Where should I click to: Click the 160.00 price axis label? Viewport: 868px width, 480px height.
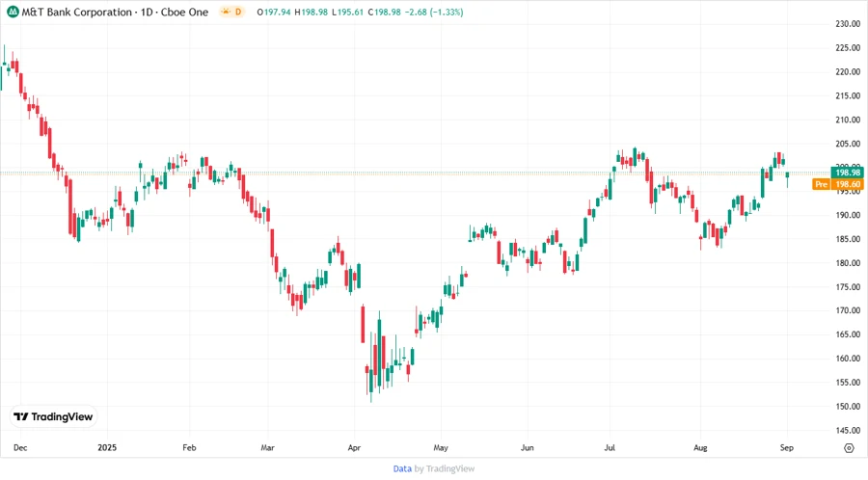click(848, 359)
